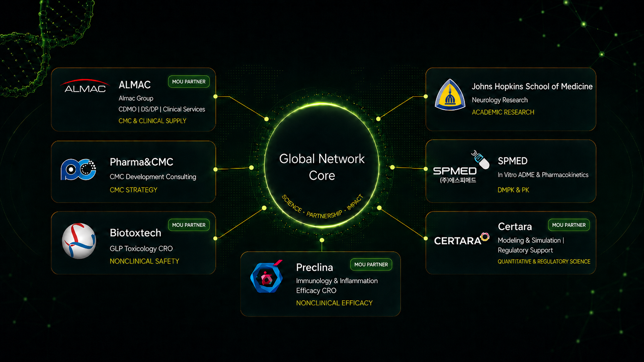This screenshot has height=362, width=644.
Task: Click the "Pharma&CMC" card title
Action: tap(141, 162)
